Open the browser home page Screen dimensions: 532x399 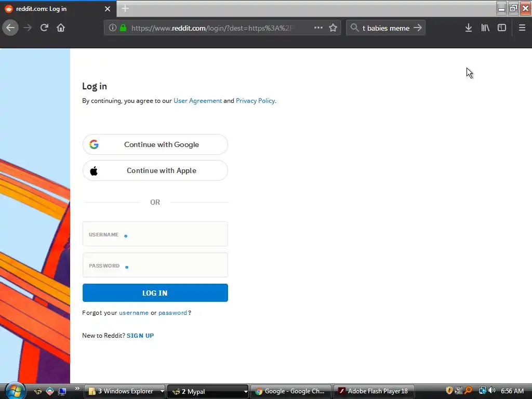pyautogui.click(x=61, y=28)
